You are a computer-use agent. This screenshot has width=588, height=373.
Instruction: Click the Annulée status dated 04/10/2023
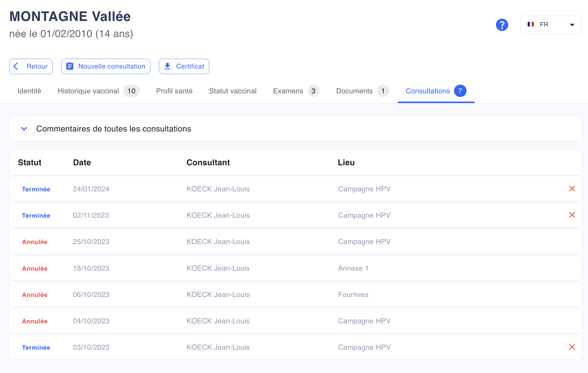(x=35, y=321)
